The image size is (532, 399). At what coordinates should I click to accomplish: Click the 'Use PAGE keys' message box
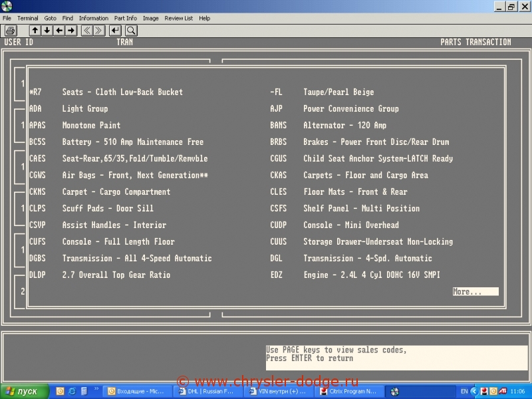[x=396, y=358]
